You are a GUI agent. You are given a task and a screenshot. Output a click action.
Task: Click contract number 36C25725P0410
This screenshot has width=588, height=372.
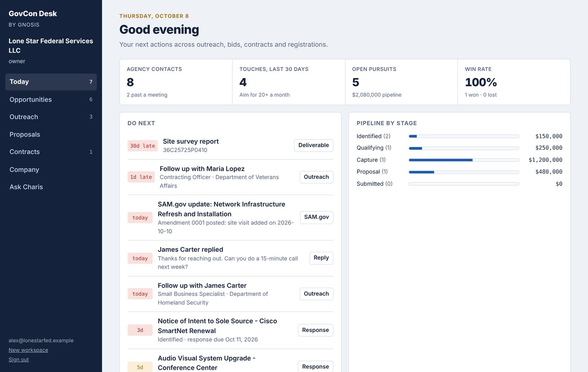click(185, 150)
